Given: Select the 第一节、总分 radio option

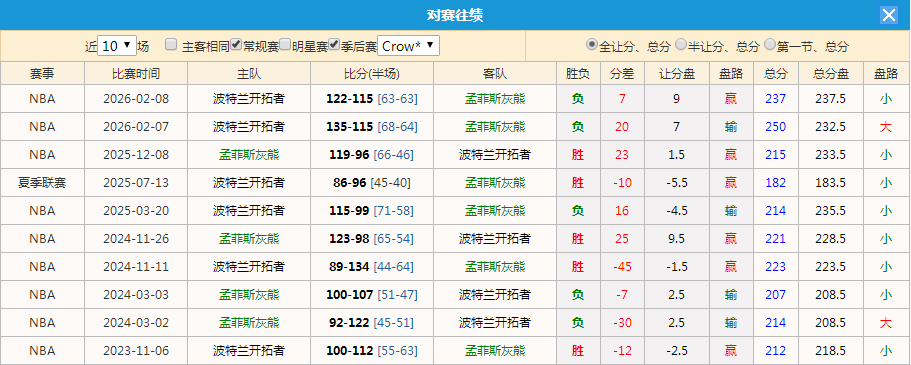Looking at the screenshot, I should pyautogui.click(x=770, y=45).
